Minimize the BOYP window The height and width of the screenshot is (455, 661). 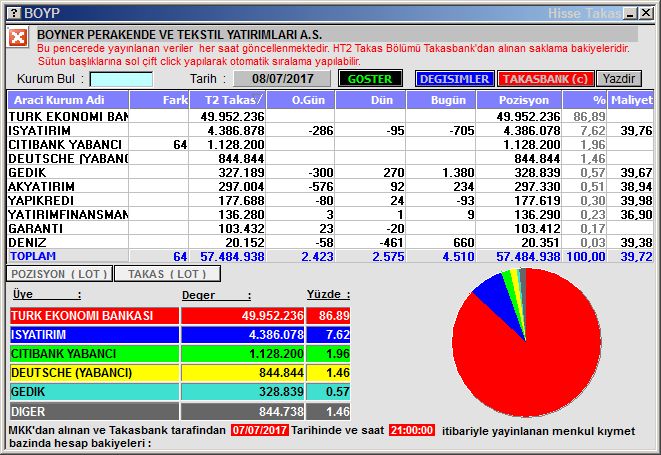tap(630, 13)
